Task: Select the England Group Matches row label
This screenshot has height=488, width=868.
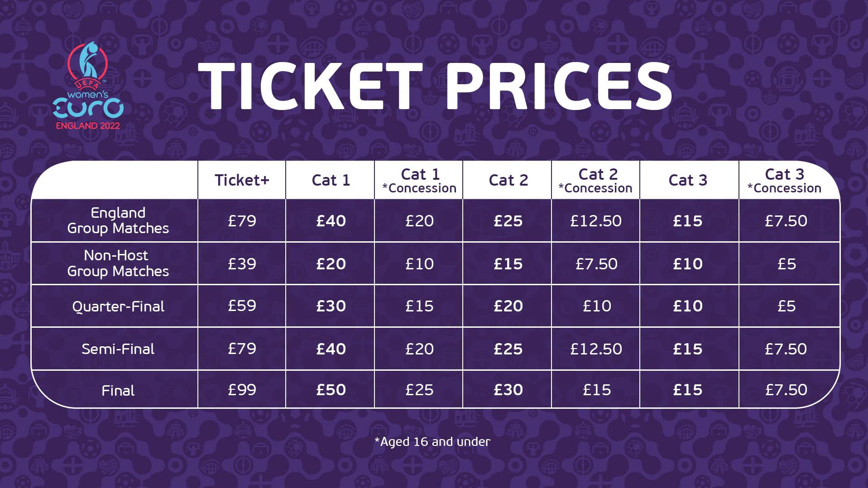Action: 118,220
